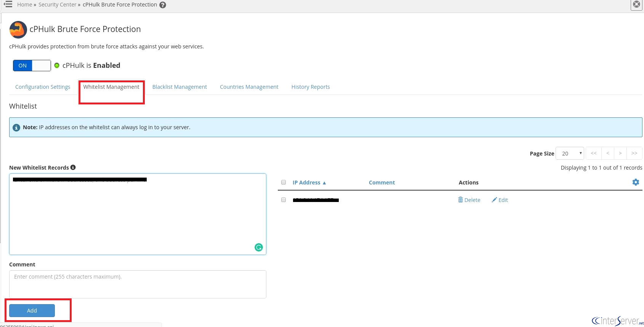This screenshot has height=327, width=644.
Task: Go to the Home breadcrumb link
Action: pos(24,5)
